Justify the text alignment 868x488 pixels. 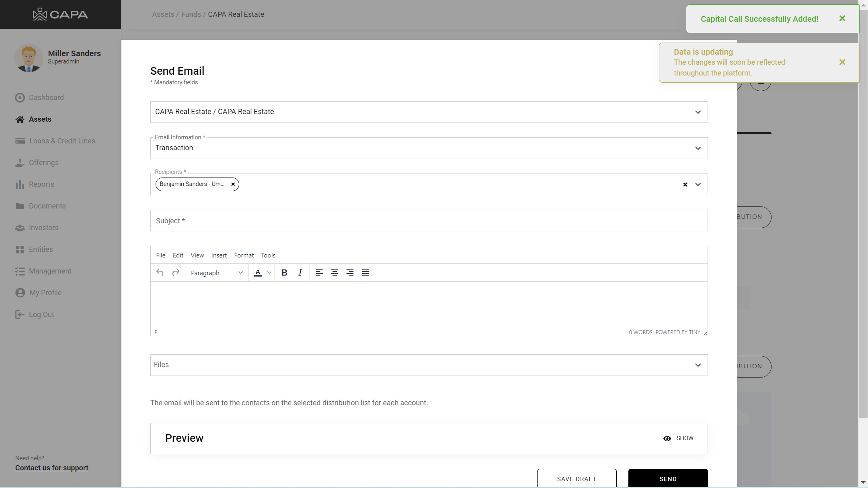365,273
